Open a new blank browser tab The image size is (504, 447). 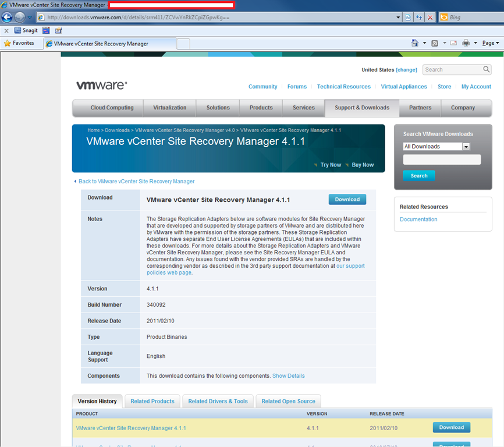tap(183, 44)
